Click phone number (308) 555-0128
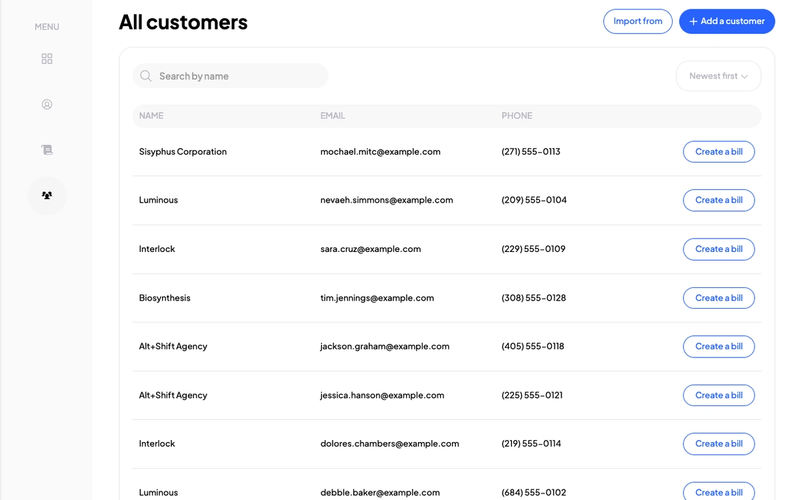Screen dimensions: 800x500 [534, 298]
